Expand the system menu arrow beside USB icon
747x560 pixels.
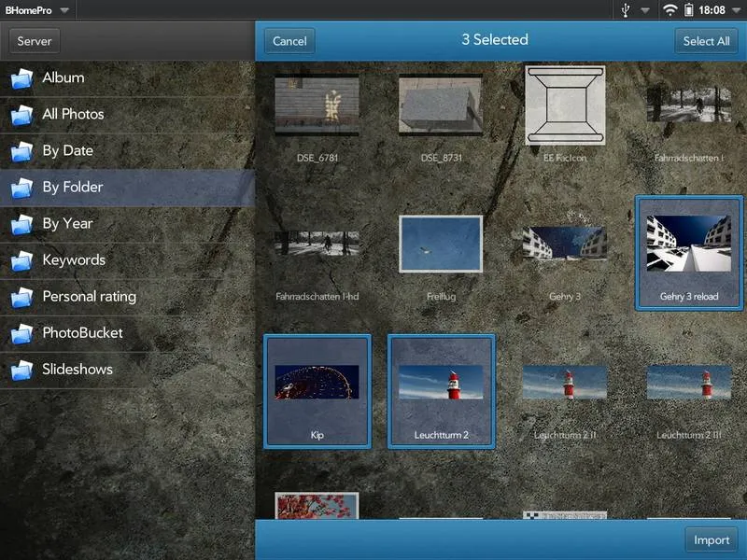[645, 10]
